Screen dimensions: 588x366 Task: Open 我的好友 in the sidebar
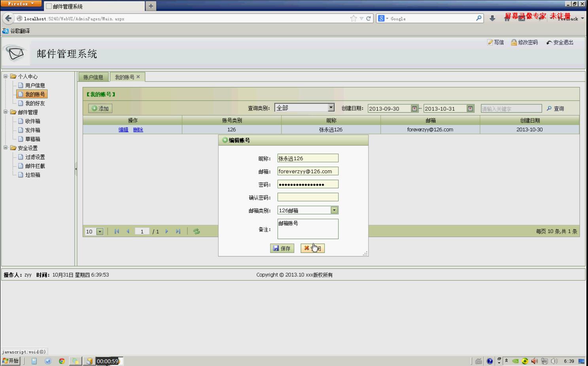tap(32, 103)
